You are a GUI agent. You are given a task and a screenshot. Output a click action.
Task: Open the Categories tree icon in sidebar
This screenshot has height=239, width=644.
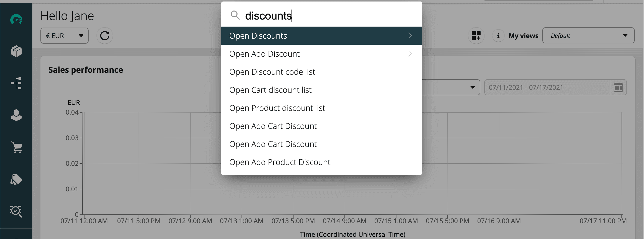click(x=16, y=83)
